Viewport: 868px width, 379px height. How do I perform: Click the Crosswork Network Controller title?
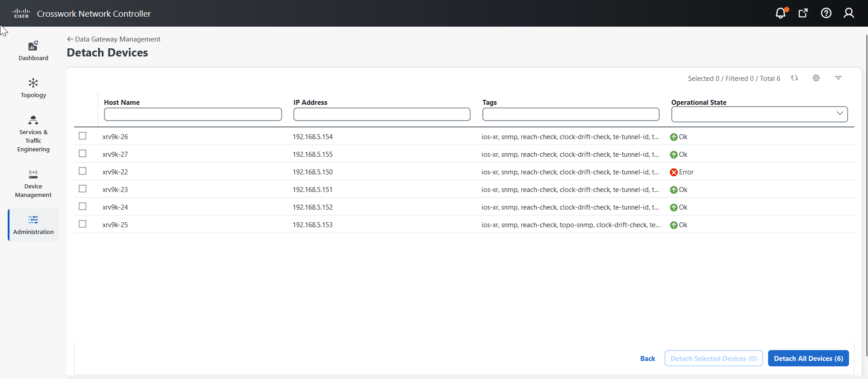94,14
